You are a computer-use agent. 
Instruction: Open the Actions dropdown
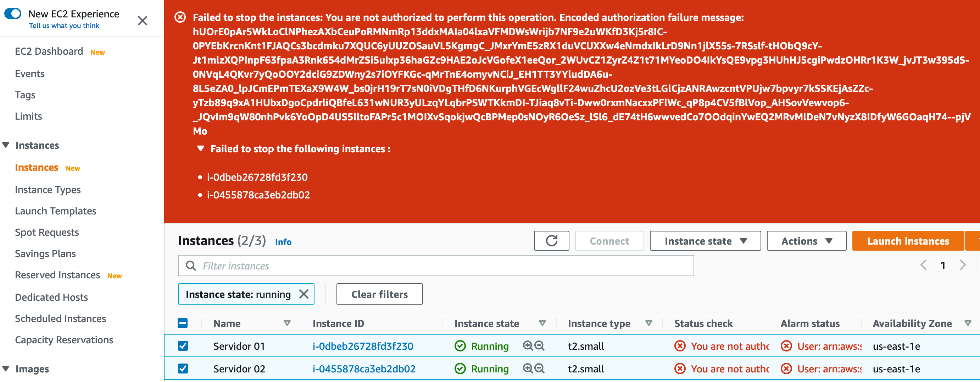pos(806,241)
